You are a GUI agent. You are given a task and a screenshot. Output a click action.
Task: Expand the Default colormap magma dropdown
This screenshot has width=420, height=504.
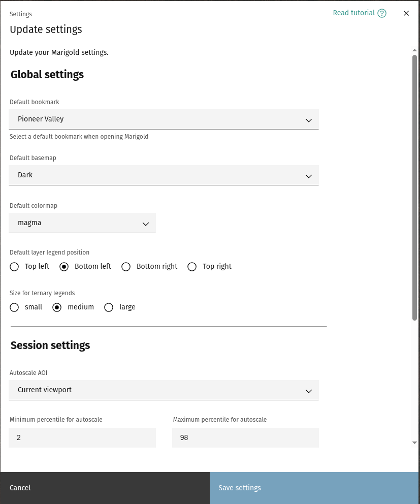[82, 223]
